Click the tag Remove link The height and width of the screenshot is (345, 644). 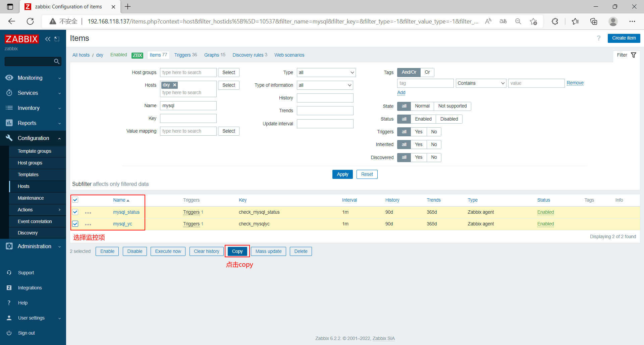(575, 83)
